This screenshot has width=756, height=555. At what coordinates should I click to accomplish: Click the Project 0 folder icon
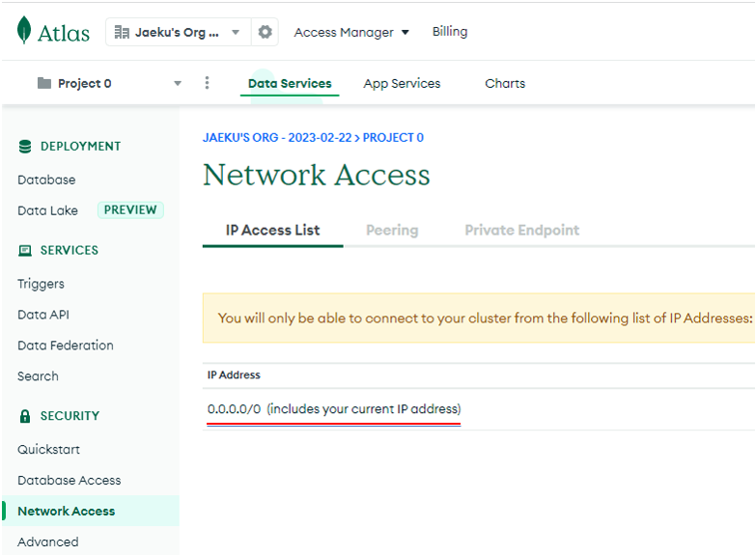coord(44,83)
